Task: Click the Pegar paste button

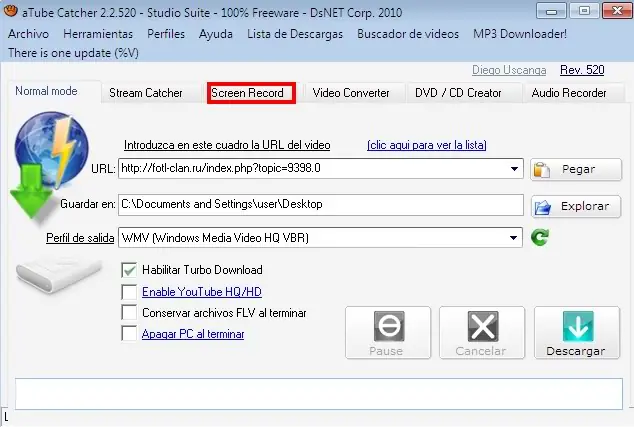Action: pos(576,169)
